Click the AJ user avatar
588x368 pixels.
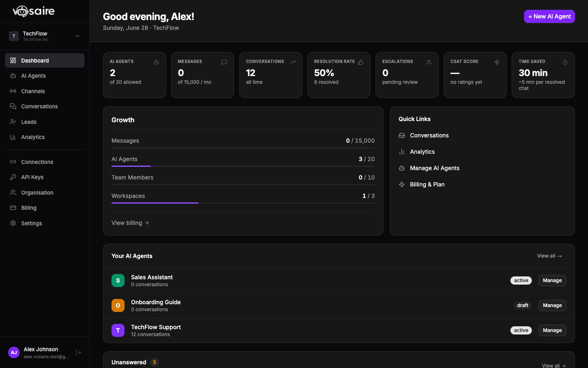pos(14,352)
